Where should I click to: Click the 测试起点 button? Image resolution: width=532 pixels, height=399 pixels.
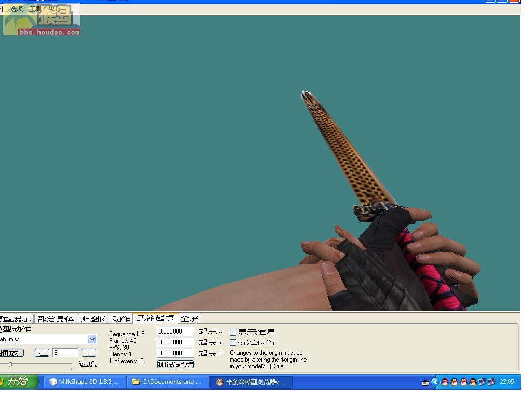(x=176, y=364)
